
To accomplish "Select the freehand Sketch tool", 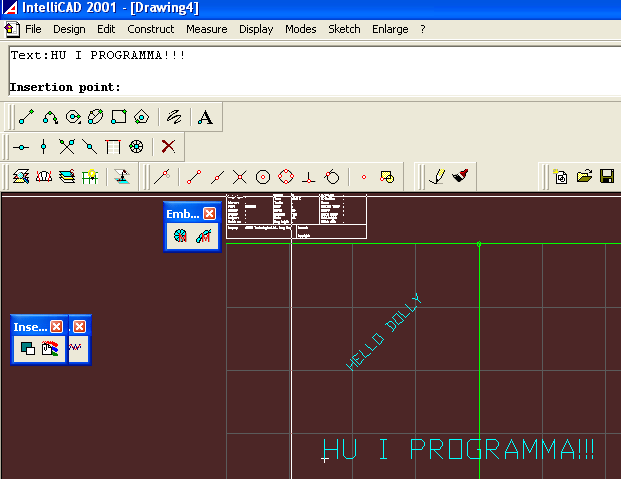I will tap(174, 117).
